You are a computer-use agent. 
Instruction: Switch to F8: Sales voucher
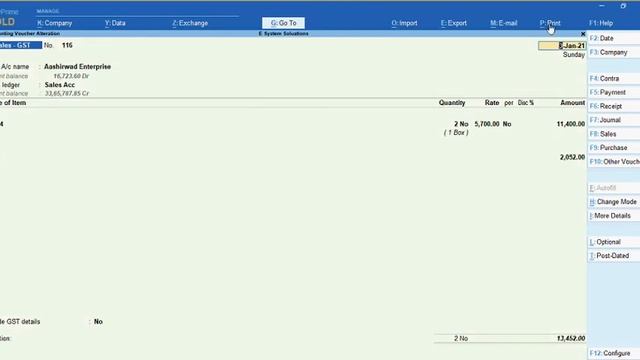coord(613,134)
